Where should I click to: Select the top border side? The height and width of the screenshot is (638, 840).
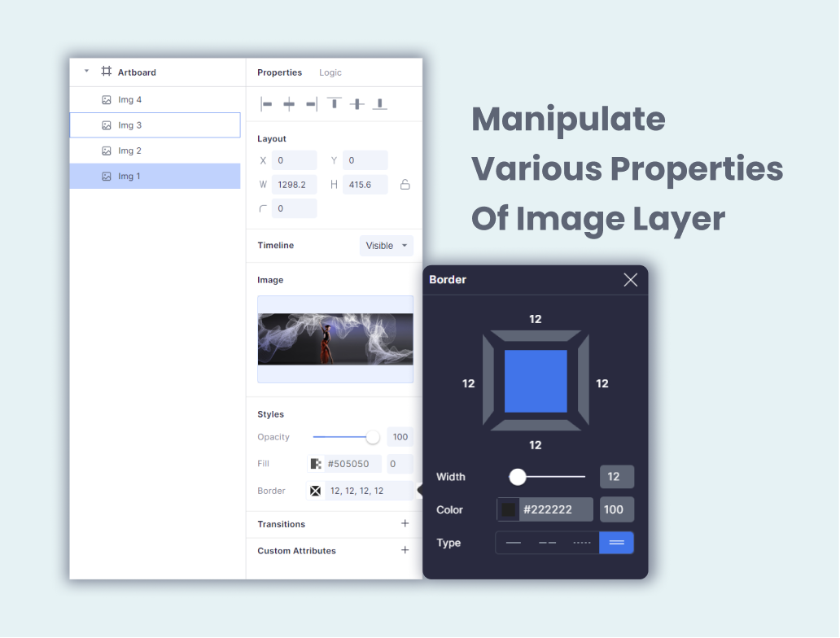click(x=536, y=336)
